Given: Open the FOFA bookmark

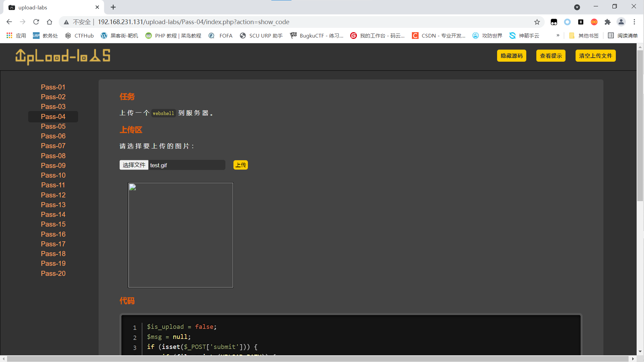Looking at the screenshot, I should point(220,36).
